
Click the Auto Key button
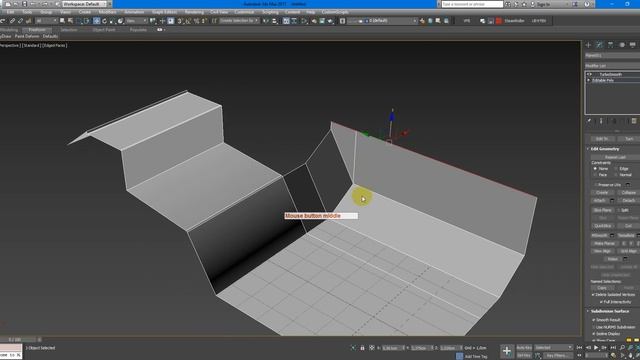(524, 348)
